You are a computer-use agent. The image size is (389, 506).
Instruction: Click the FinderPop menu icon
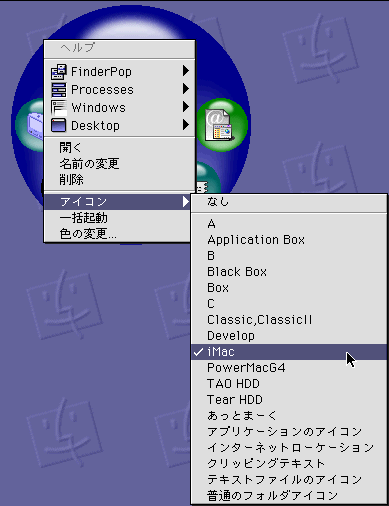(x=59, y=72)
